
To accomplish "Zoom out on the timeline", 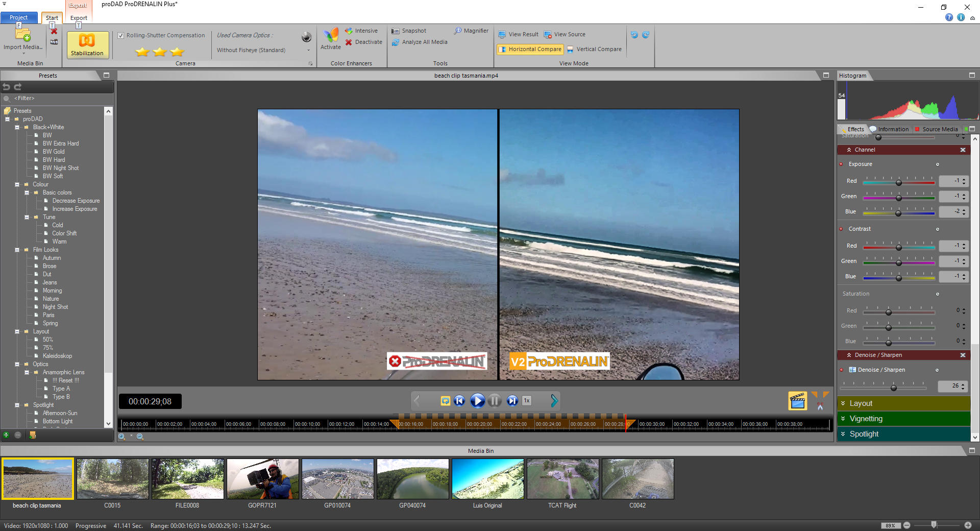I will point(140,437).
